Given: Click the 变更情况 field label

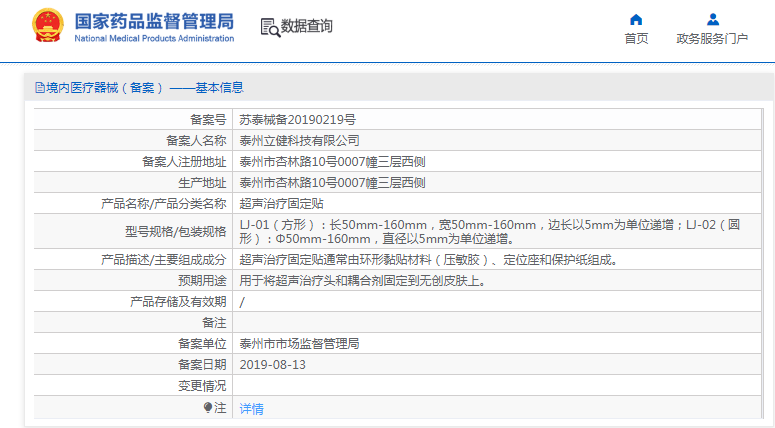Looking at the screenshot, I should pyautogui.click(x=202, y=386).
